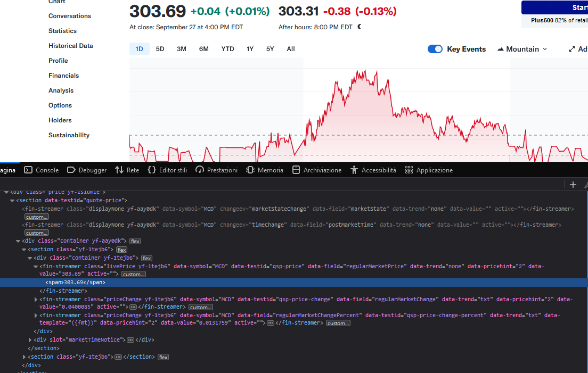Collapse the div class container yf-aay0dk node
588x373 pixels.
[18, 241]
